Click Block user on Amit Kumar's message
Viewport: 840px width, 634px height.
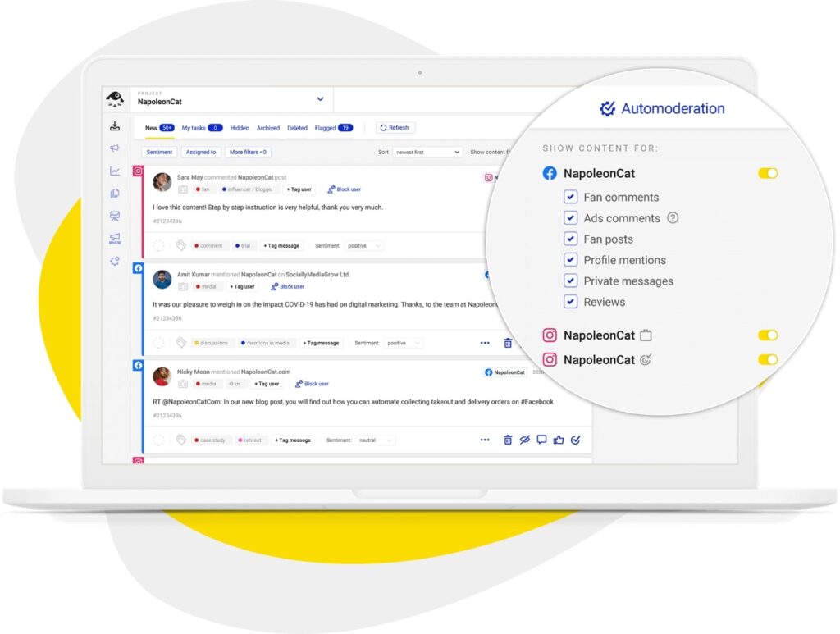pos(287,286)
